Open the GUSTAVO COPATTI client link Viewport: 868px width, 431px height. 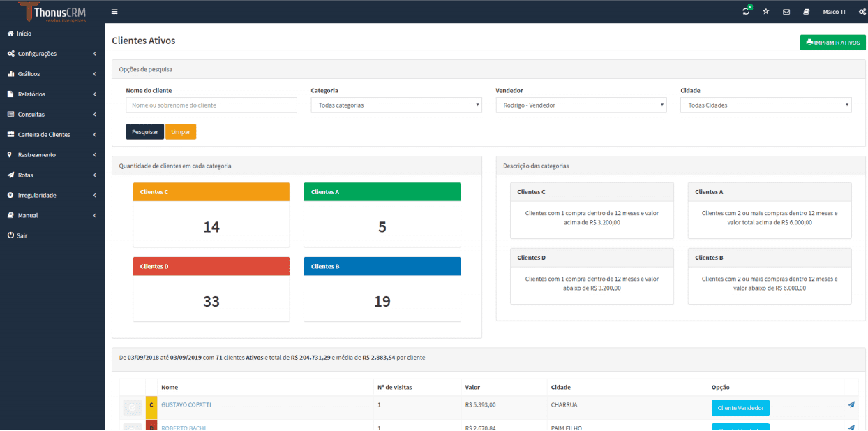point(186,405)
